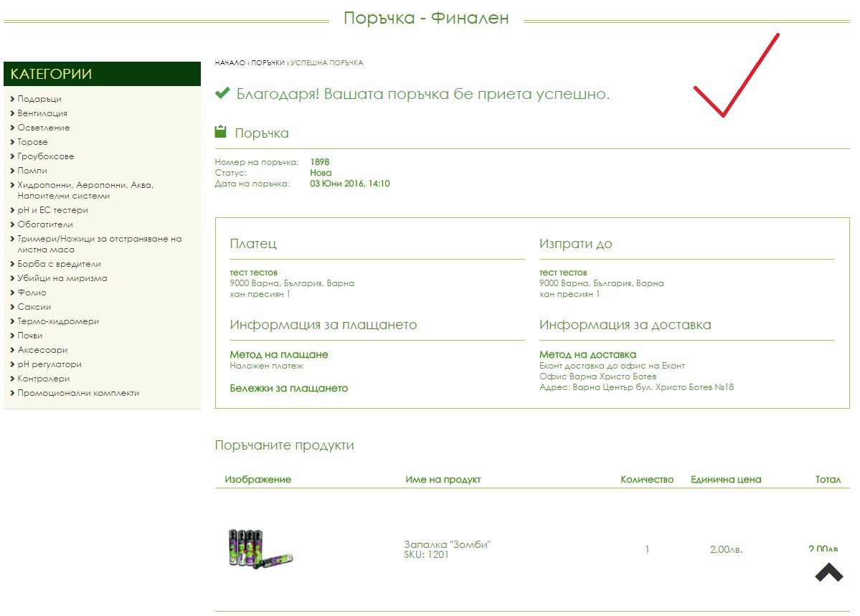Click the chevron beside Подаръци category
Viewport: 860px width, 616px height.
click(x=13, y=99)
